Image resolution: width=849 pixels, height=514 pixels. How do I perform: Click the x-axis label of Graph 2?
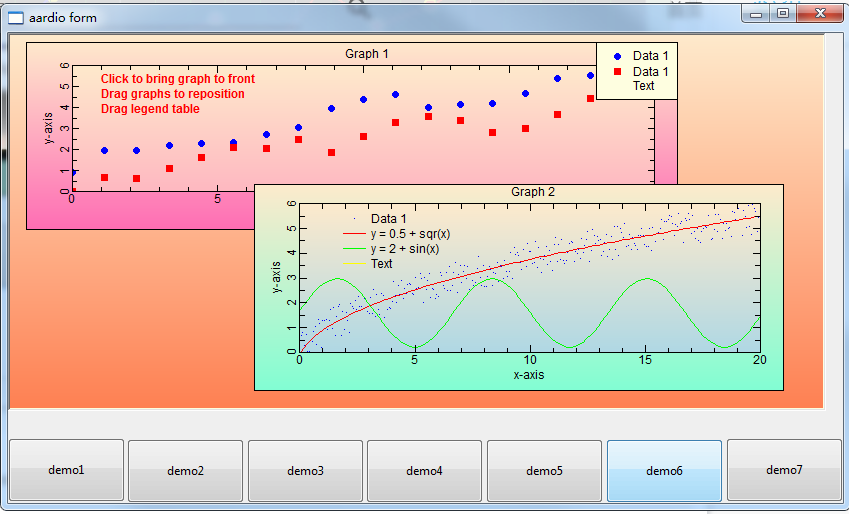tap(529, 375)
